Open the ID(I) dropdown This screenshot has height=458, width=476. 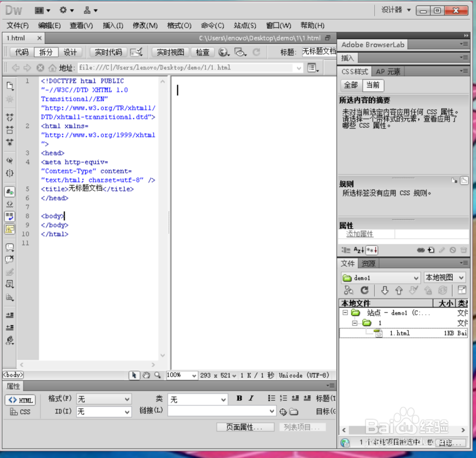click(104, 411)
